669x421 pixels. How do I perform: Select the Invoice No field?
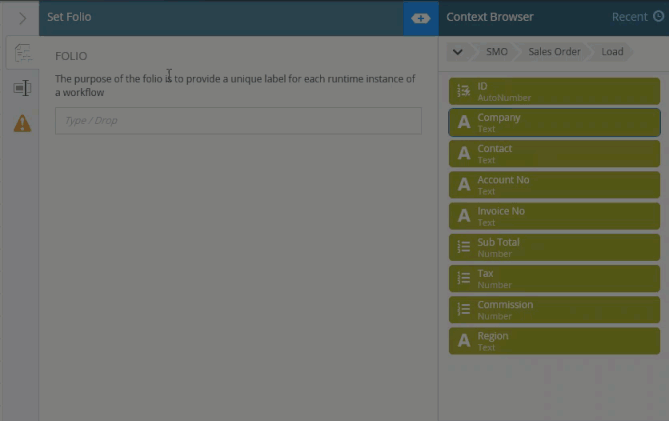point(554,216)
